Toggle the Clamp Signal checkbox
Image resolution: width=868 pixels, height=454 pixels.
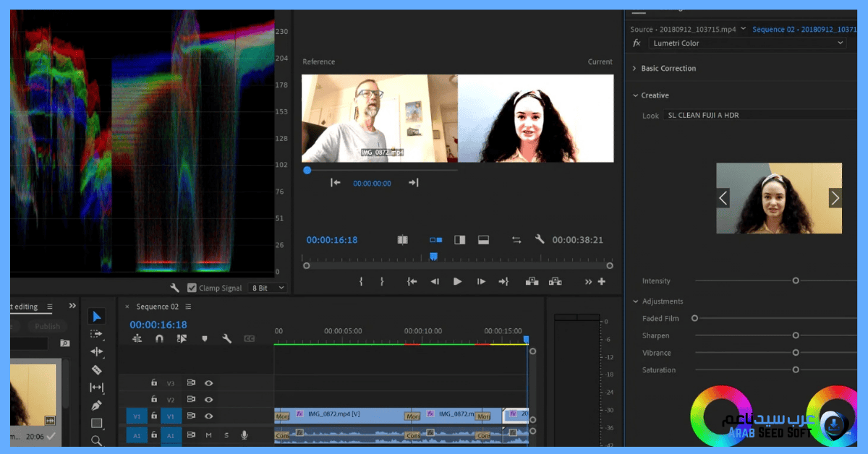[192, 288]
